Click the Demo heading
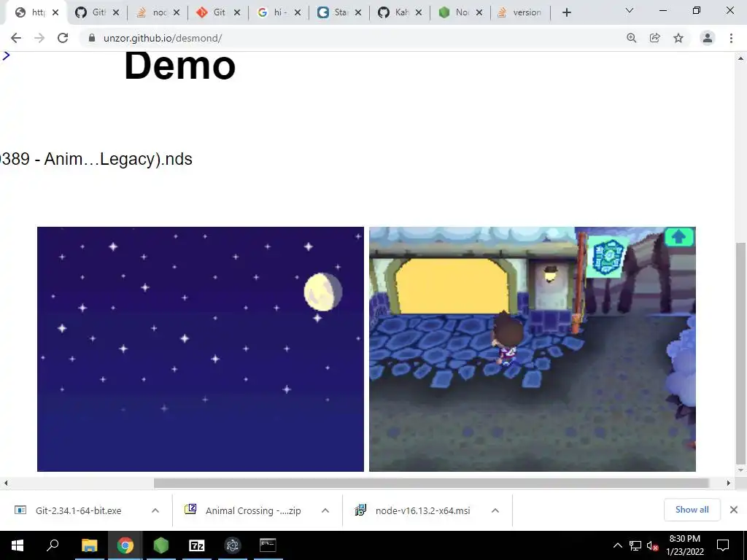The image size is (747, 560). tap(179, 66)
